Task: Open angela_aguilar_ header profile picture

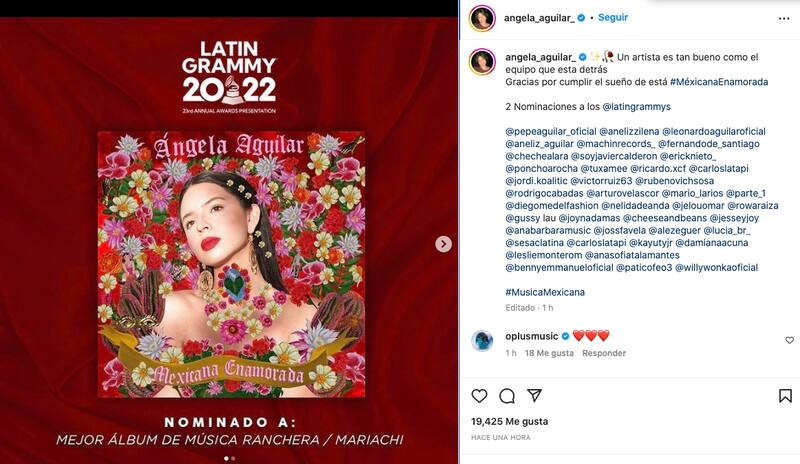Action: 482,18
